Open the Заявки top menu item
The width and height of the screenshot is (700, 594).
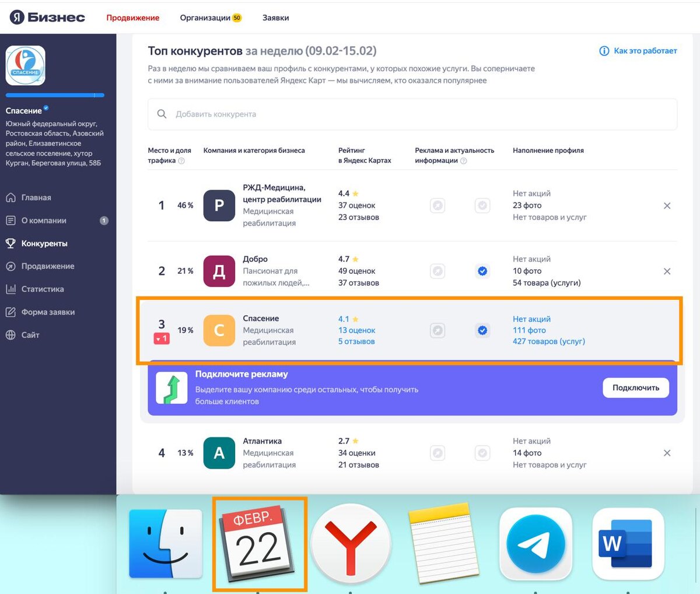(276, 18)
